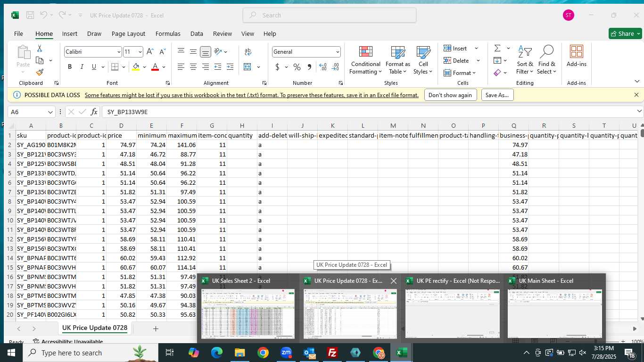Screen dimensions: 644x362
Task: Click the Copy icon in Clipboard group
Action: (x=40, y=60)
